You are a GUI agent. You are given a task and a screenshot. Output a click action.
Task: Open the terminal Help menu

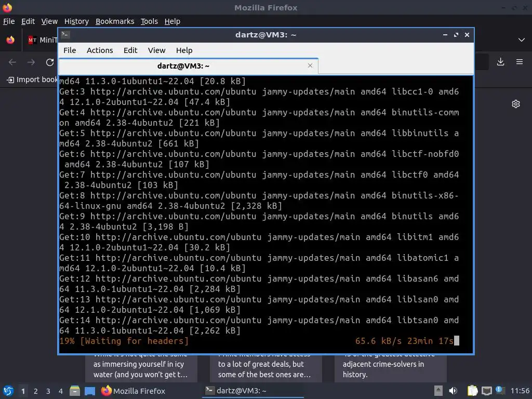coord(184,50)
